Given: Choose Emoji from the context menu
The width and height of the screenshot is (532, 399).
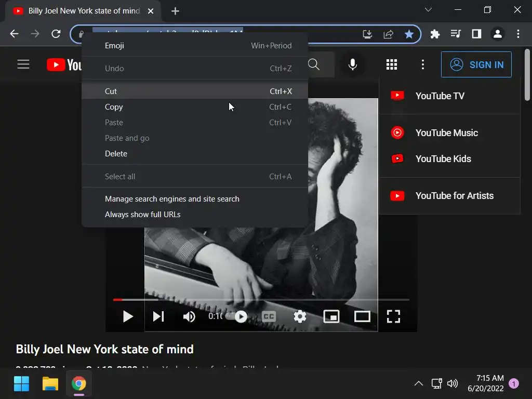Looking at the screenshot, I should click(x=195, y=46).
